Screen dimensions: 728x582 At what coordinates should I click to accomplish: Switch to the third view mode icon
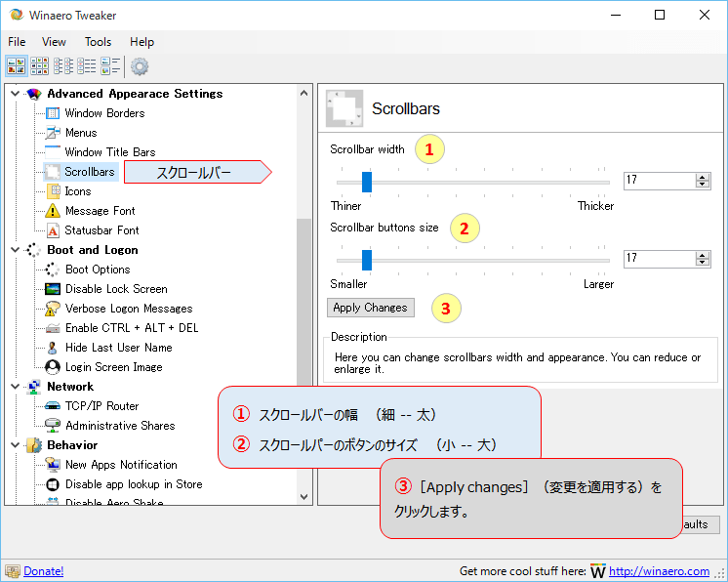[x=63, y=66]
